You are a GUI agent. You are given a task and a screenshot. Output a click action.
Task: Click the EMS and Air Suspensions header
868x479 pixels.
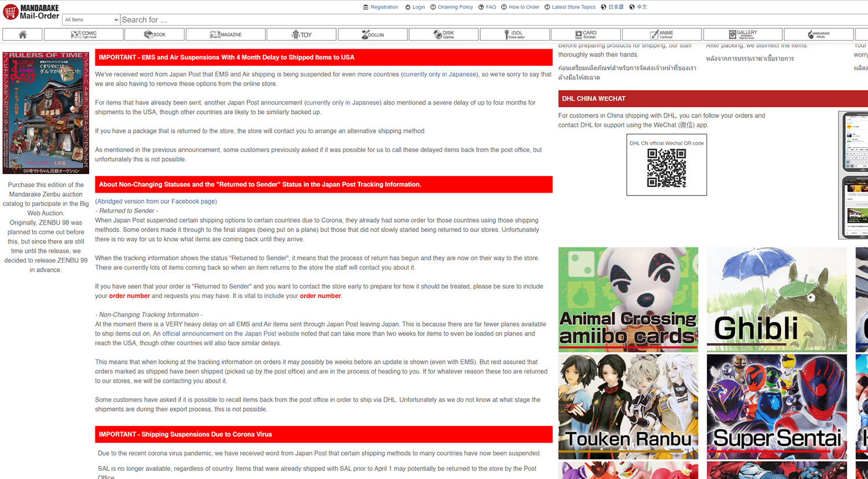(x=323, y=57)
